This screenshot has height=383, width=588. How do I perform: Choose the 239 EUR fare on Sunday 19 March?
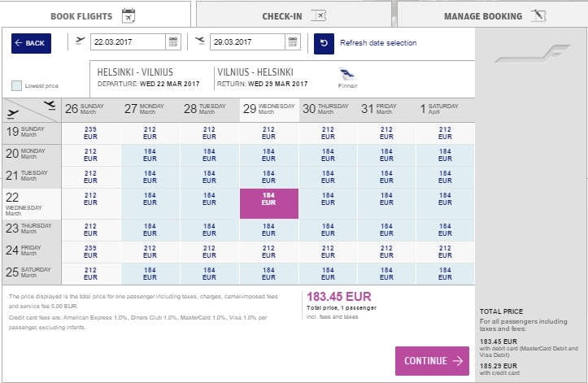point(91,133)
